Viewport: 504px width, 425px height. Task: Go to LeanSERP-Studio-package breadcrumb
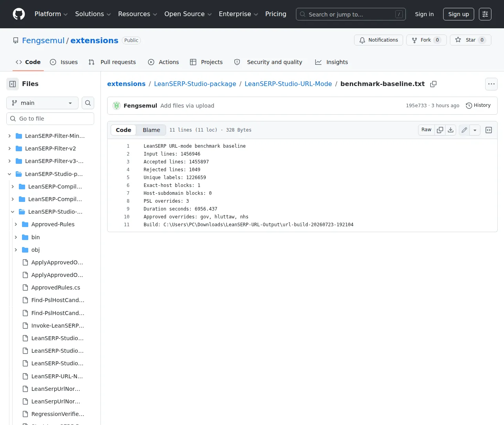[x=195, y=84]
